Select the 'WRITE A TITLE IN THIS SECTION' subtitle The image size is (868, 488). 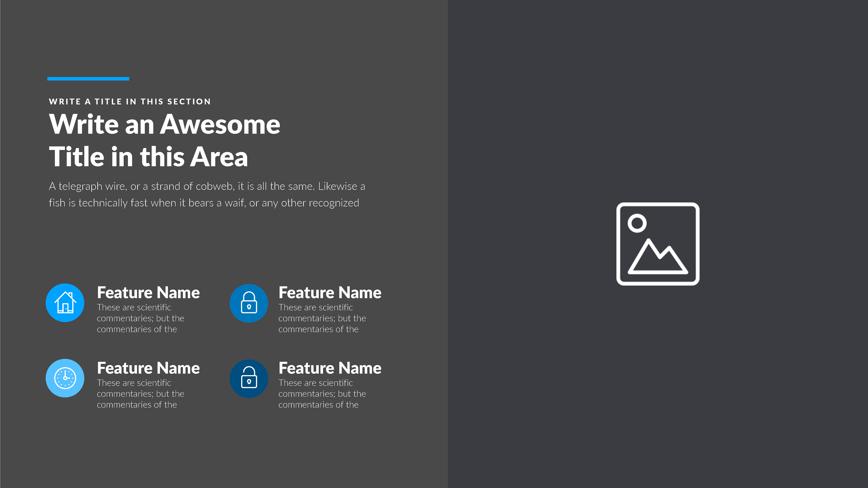tap(130, 101)
